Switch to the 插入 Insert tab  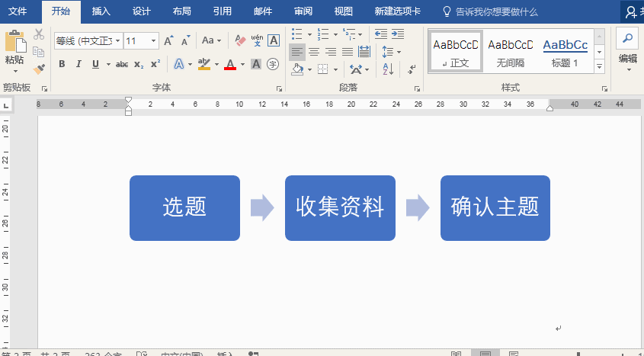[101, 11]
